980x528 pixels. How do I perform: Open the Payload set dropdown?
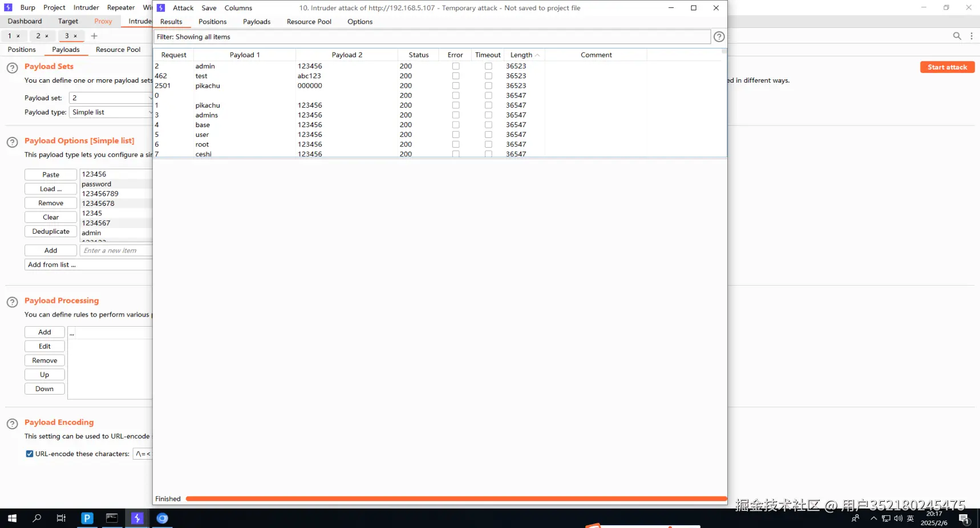111,98
